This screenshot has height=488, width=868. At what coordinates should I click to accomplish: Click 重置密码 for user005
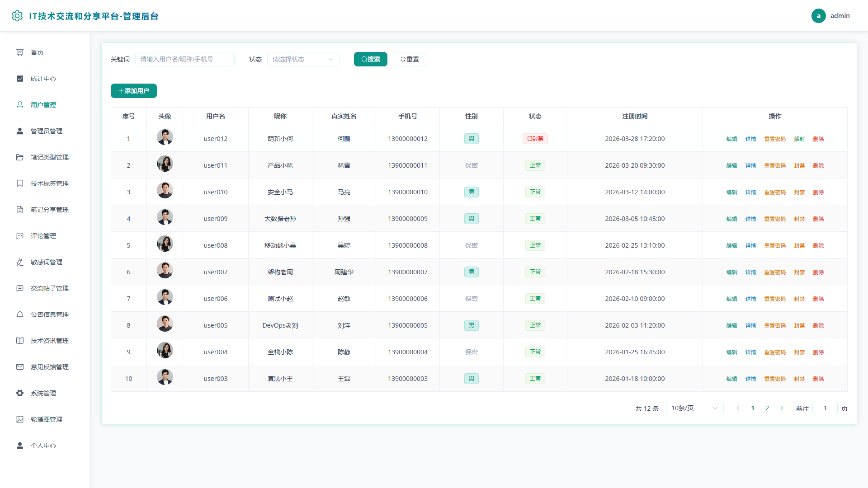tap(775, 325)
